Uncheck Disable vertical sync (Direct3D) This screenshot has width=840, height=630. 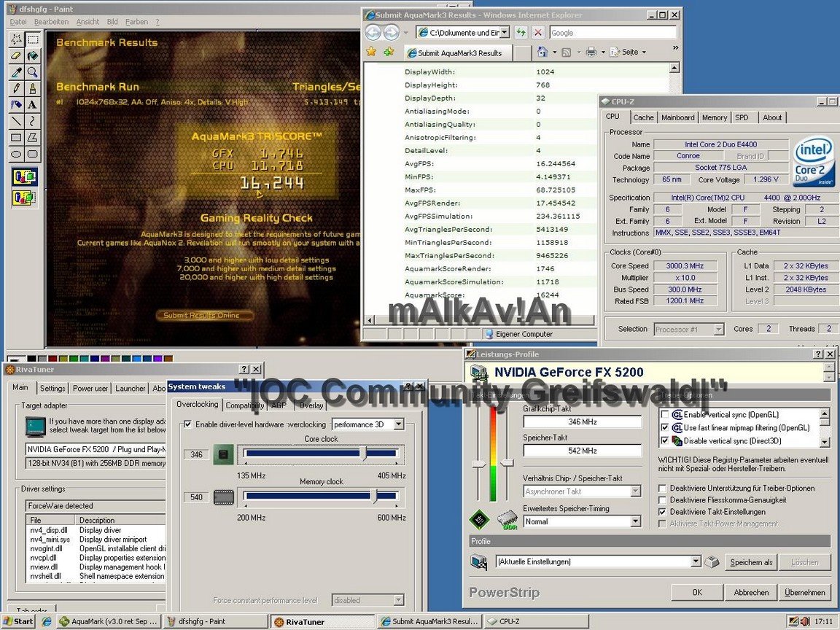click(665, 441)
